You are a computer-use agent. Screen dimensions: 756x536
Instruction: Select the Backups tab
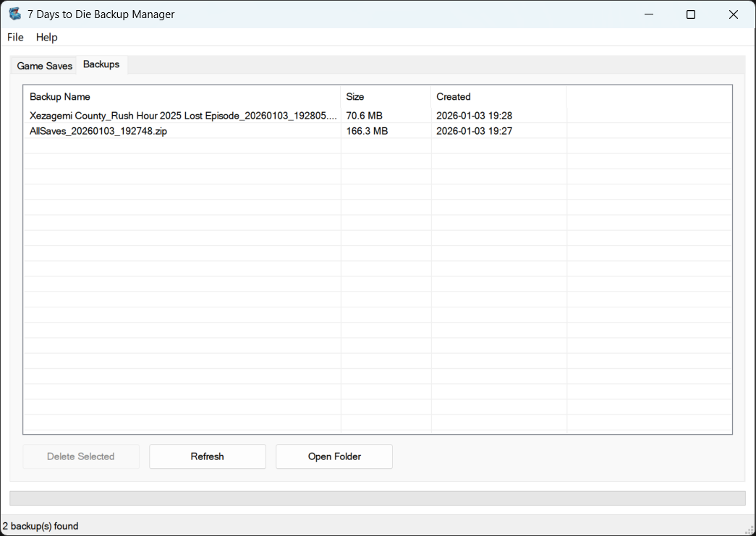coord(101,64)
